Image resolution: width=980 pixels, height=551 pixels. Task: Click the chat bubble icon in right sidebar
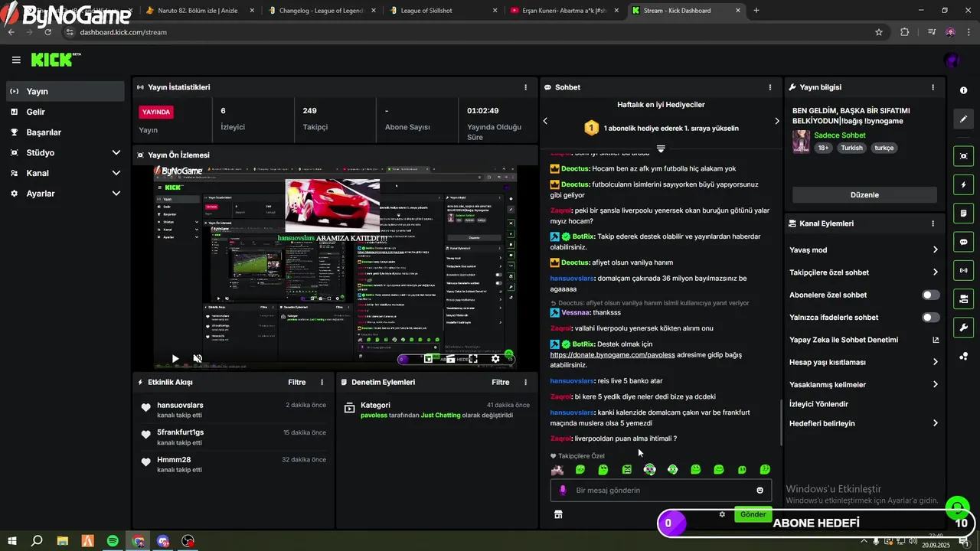click(963, 242)
